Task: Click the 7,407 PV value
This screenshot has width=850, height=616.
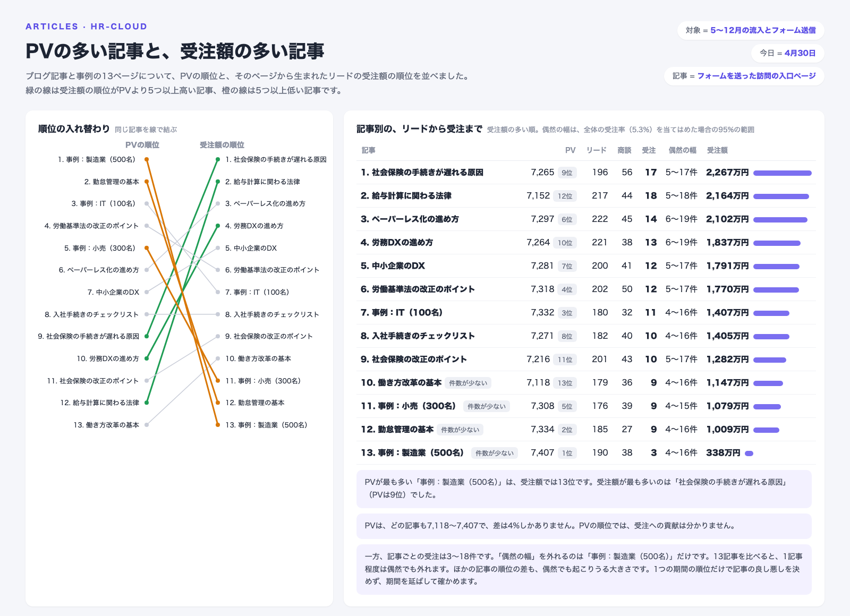Action: click(542, 453)
